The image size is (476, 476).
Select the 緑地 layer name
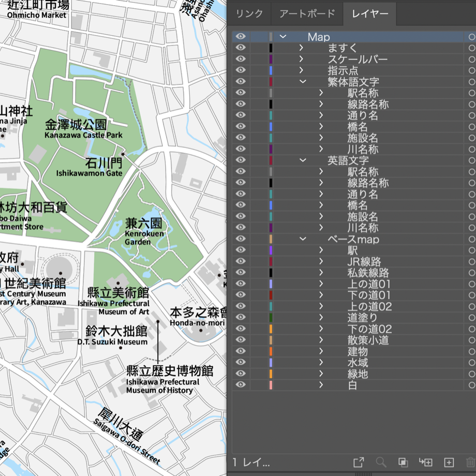358,374
